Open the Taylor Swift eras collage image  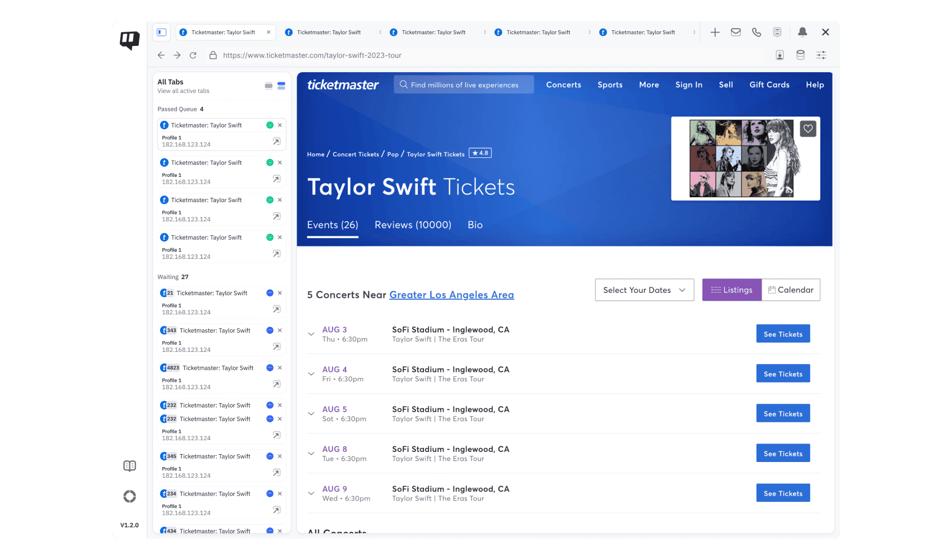coord(741,158)
